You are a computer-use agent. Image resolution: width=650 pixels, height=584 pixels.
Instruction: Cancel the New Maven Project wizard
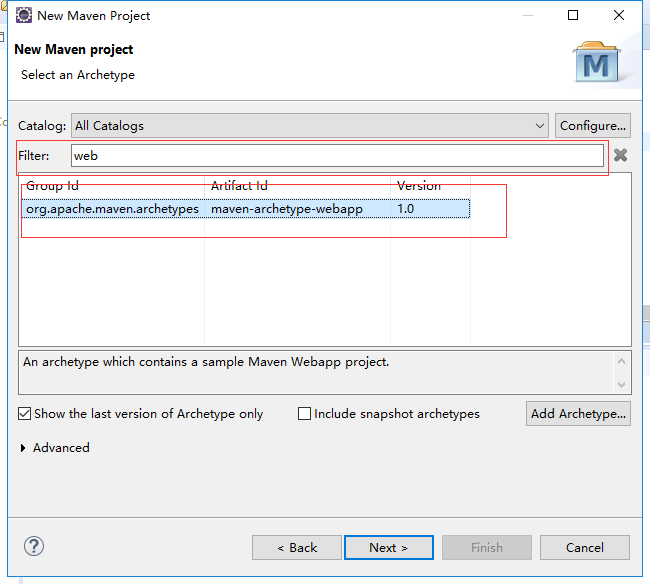(x=585, y=548)
